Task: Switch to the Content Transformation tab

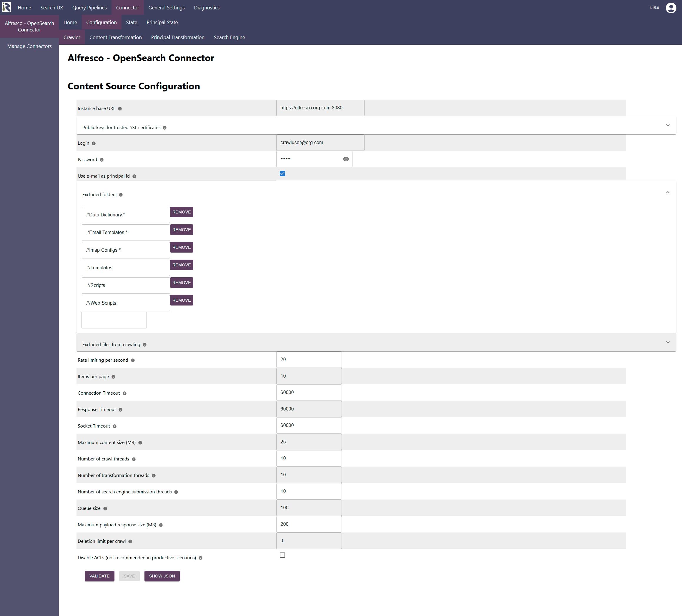Action: coord(115,37)
